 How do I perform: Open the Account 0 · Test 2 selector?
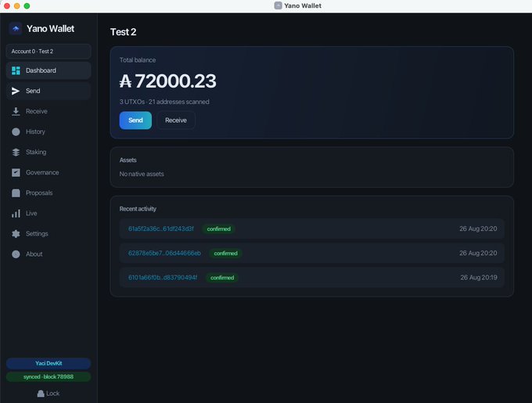pyautogui.click(x=49, y=52)
